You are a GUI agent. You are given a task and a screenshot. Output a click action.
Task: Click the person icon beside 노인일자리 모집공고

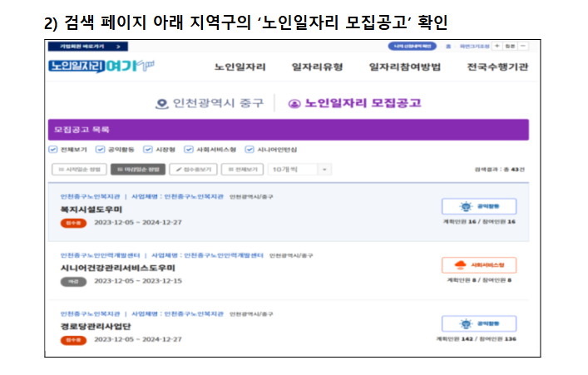pos(294,103)
